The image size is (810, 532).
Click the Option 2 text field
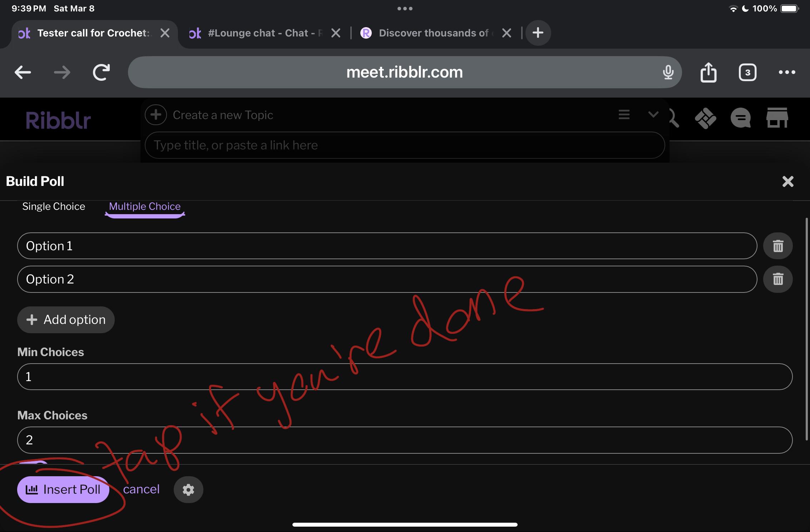387,279
